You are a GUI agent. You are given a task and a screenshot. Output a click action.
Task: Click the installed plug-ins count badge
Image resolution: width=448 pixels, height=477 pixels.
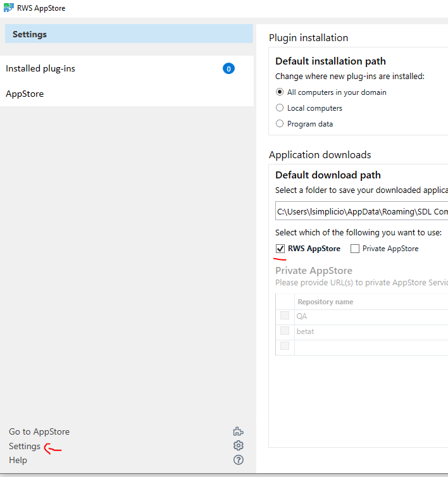click(228, 69)
